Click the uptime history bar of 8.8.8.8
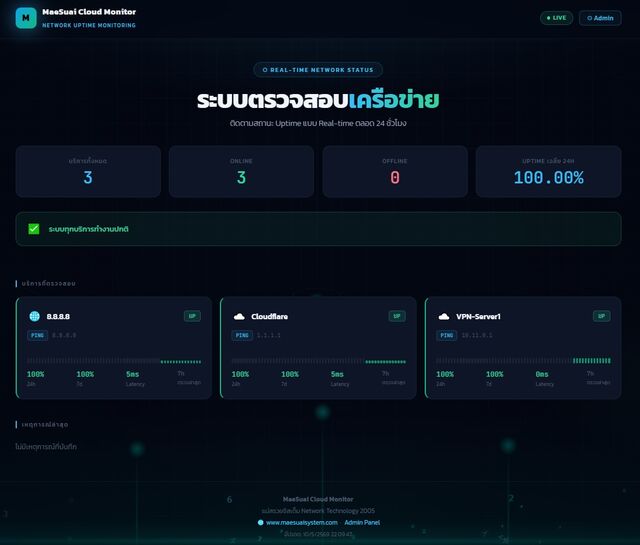Image resolution: width=640 pixels, height=545 pixels. (114, 361)
